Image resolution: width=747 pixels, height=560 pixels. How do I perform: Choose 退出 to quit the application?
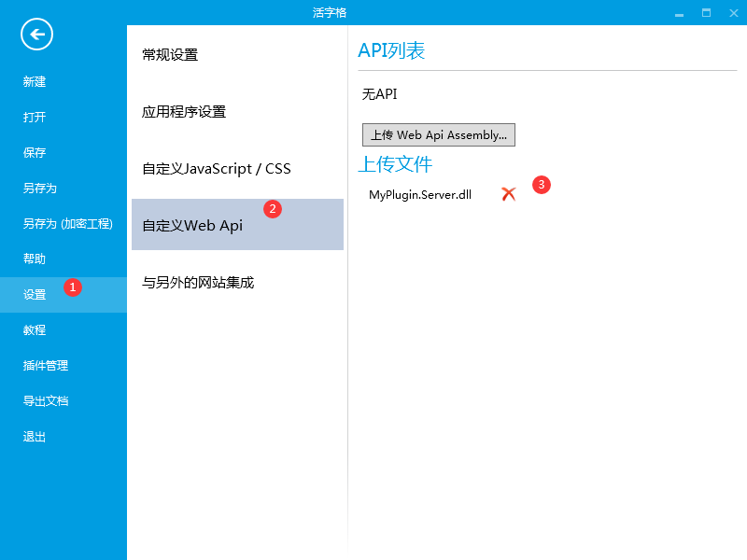point(35,437)
